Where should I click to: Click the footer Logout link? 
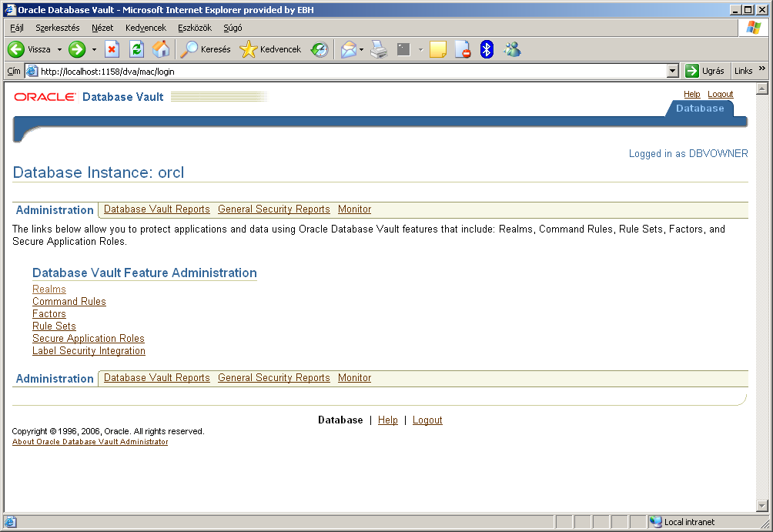point(427,420)
